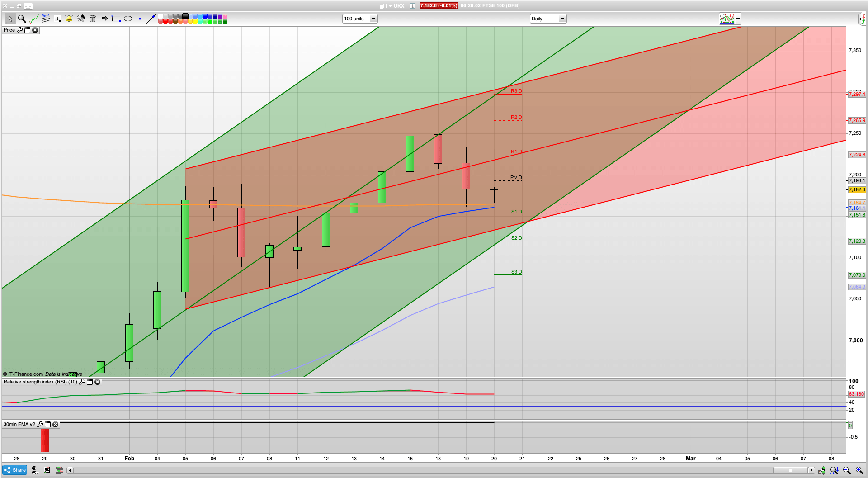The width and height of the screenshot is (868, 478).
Task: Open the 100 units dropdown
Action: click(x=373, y=19)
